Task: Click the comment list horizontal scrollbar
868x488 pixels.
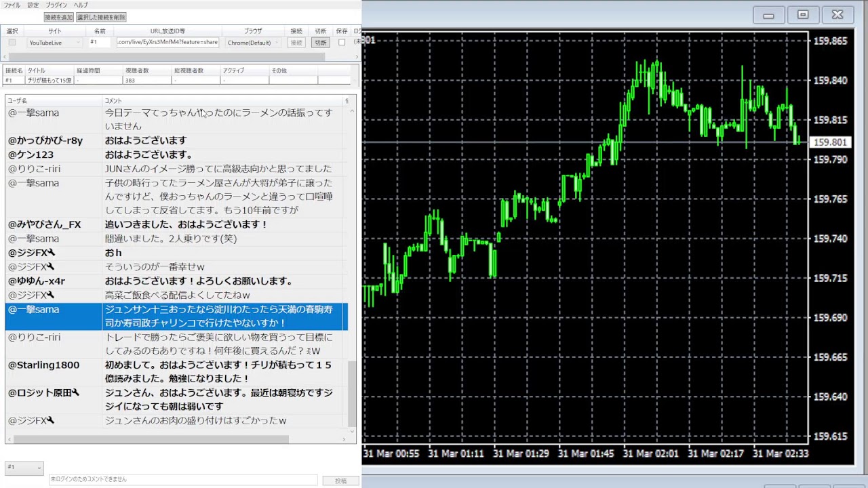Action: [x=151, y=439]
